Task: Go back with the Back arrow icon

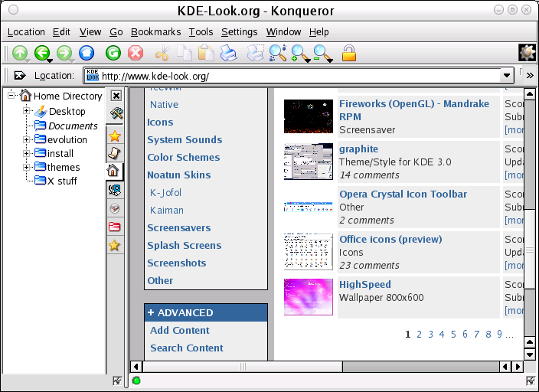Action: 42,54
